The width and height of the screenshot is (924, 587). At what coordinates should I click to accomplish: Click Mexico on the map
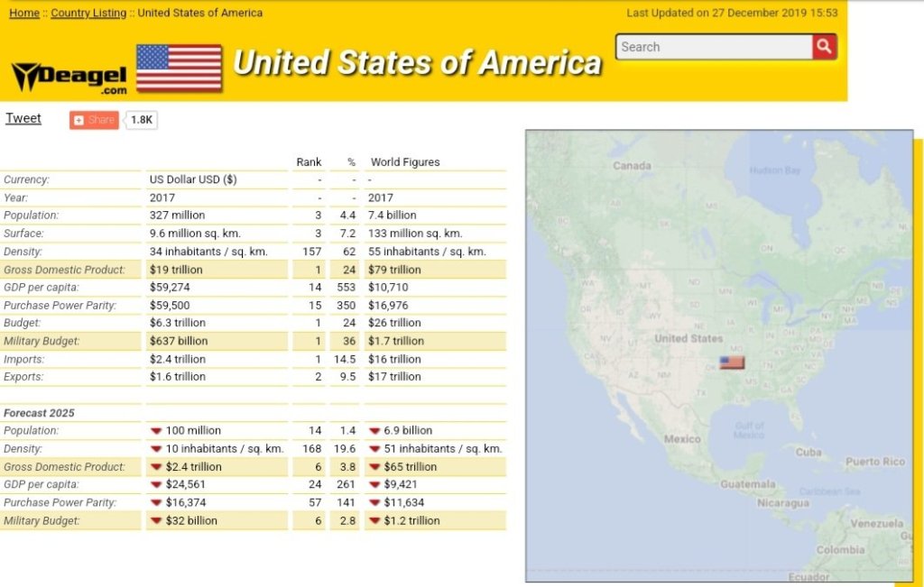(682, 439)
